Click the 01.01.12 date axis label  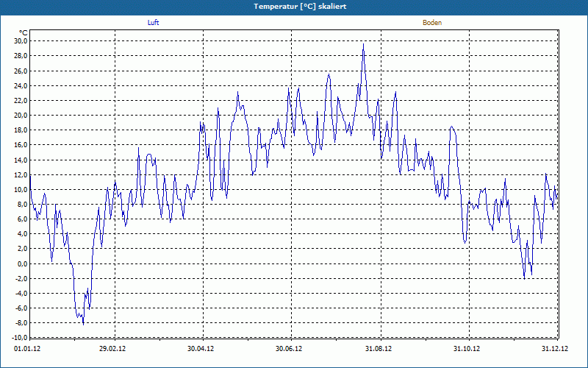tap(27, 349)
